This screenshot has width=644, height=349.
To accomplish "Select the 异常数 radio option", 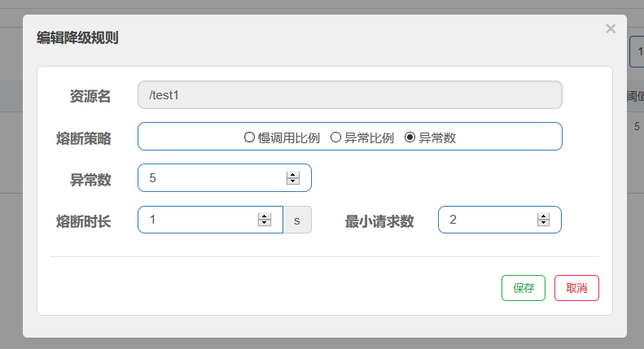I will [x=410, y=137].
